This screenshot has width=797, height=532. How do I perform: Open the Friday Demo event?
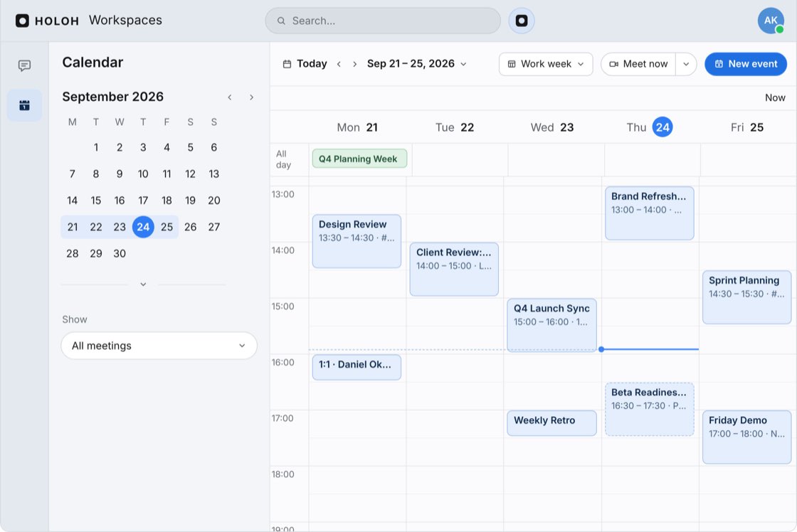(x=746, y=437)
